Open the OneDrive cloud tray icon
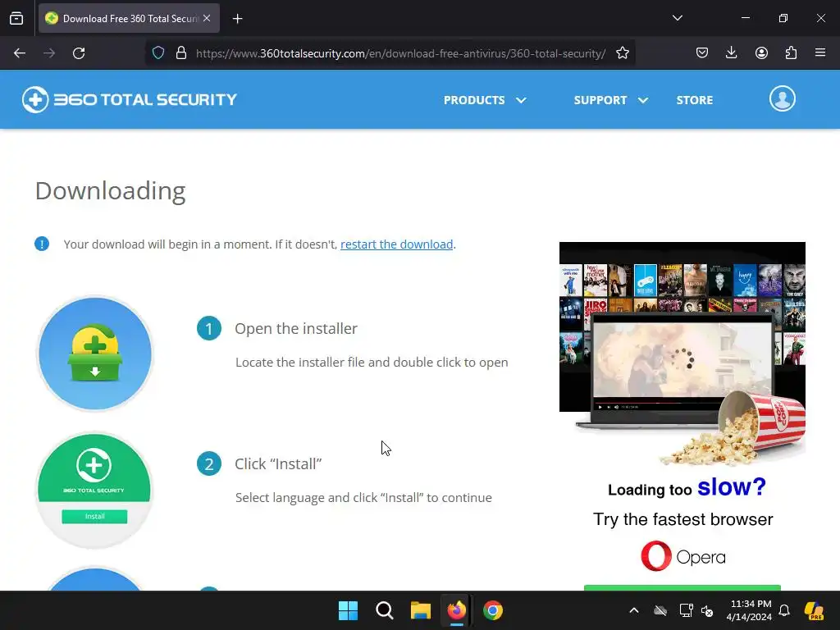Screen dimensions: 840x630 point(660,610)
